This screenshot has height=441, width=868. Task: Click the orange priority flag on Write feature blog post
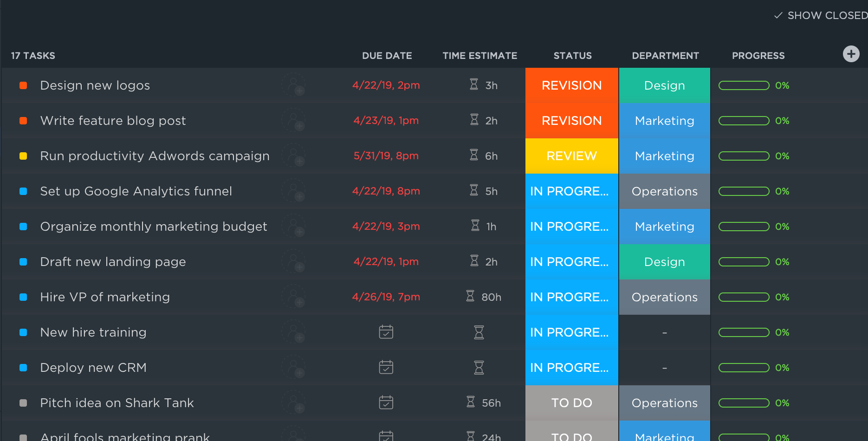pos(23,120)
